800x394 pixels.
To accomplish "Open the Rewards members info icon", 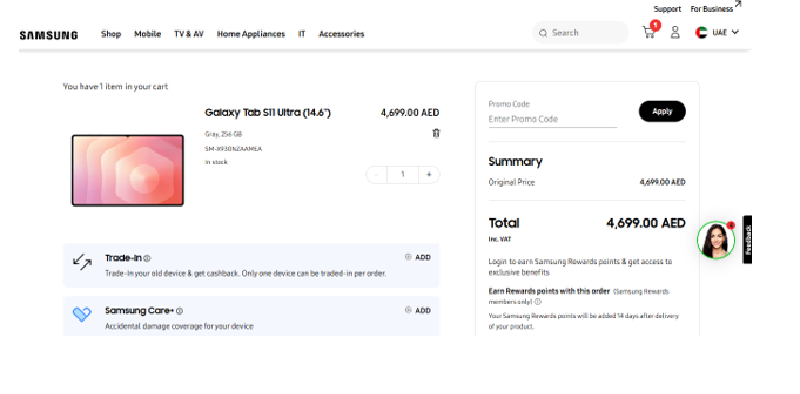I will click(x=538, y=301).
